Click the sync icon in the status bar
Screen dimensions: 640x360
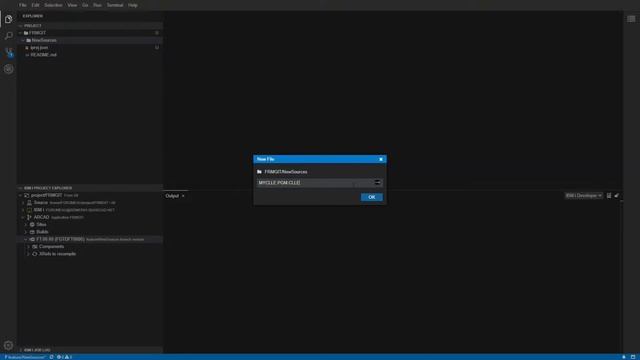(51, 357)
